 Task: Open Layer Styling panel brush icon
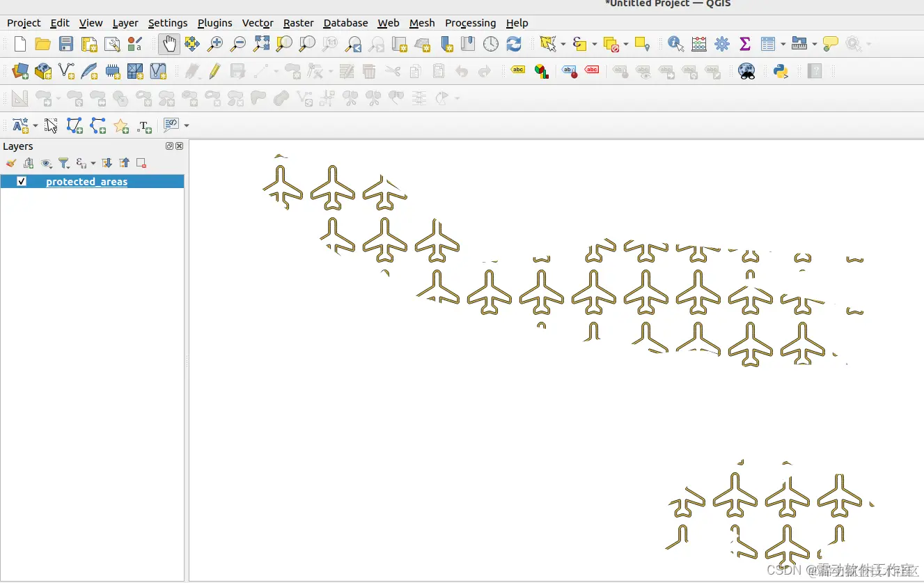11,163
